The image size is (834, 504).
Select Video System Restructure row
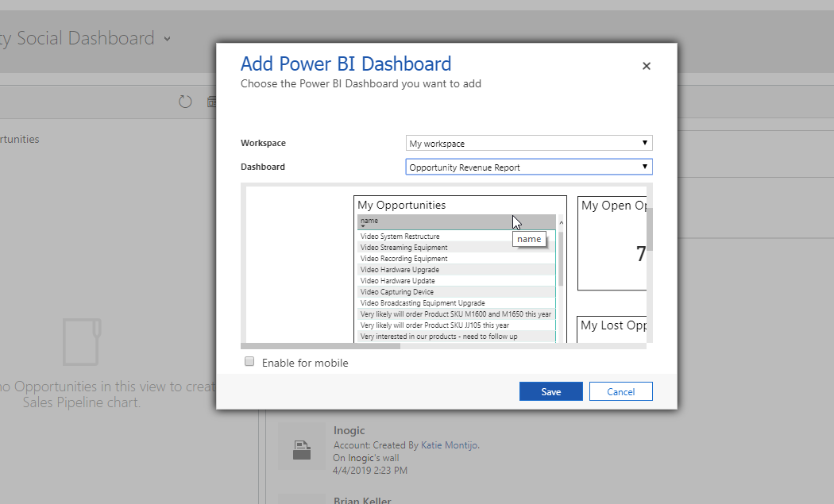(457, 236)
